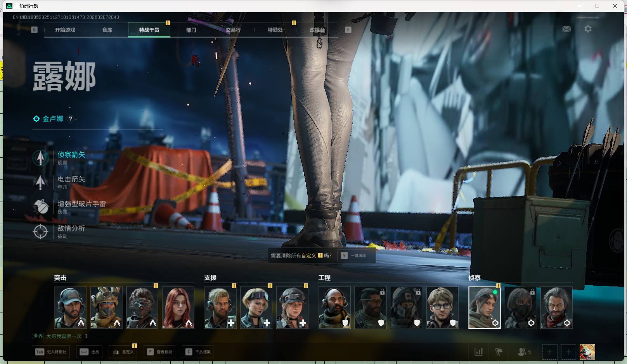Select the red-haired operator in 突击
Image resolution: width=627 pixels, height=364 pixels.
178,307
